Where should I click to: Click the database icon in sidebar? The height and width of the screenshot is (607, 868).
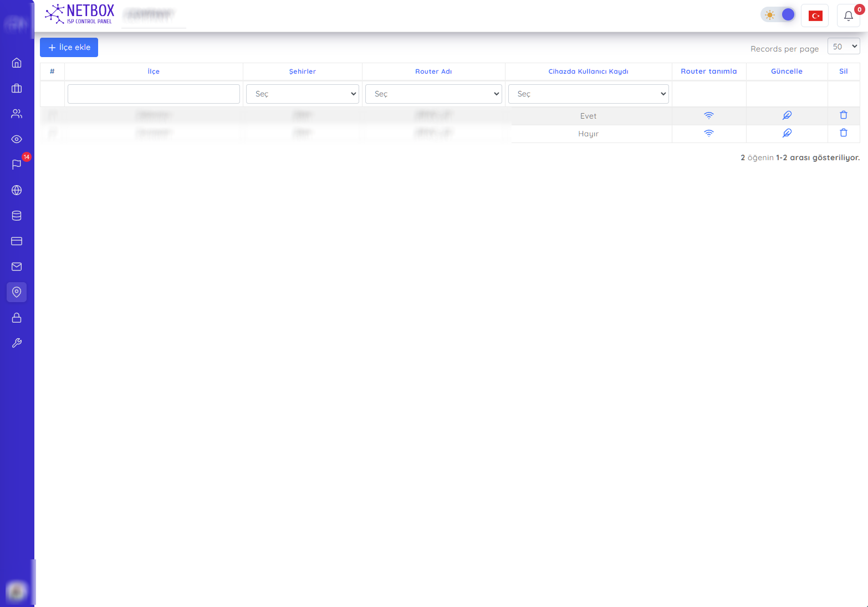tap(17, 216)
